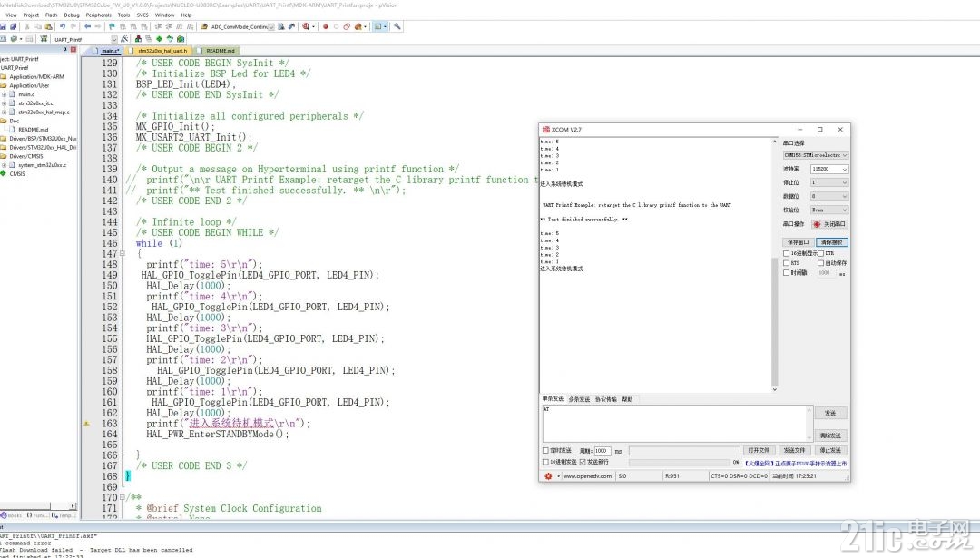Close the Project panel with red X
Viewport: 980px width, 558px height.
[73, 49]
